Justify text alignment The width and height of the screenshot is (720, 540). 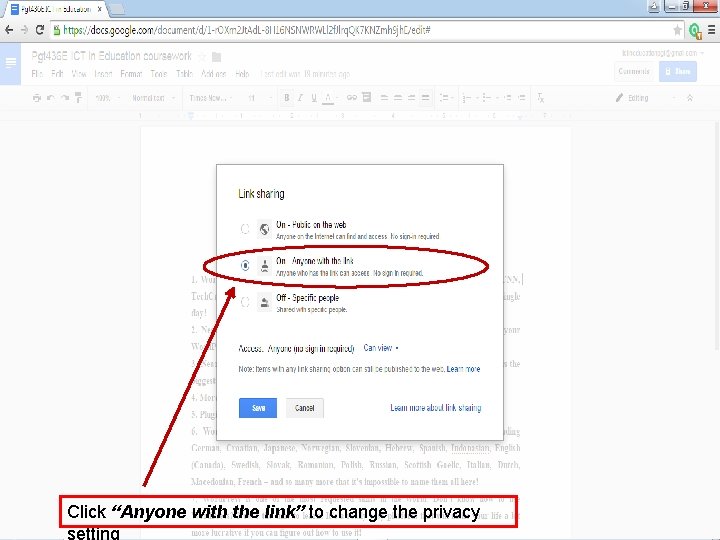click(x=426, y=98)
